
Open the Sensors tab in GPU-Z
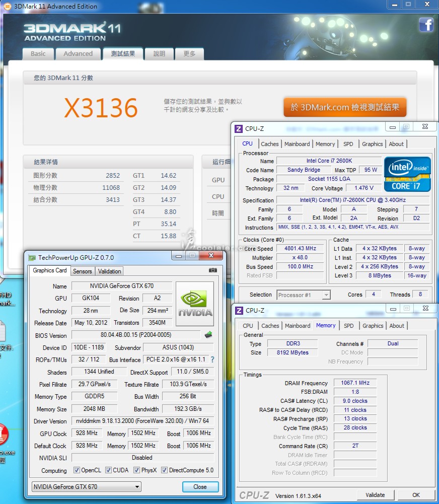[x=82, y=271]
